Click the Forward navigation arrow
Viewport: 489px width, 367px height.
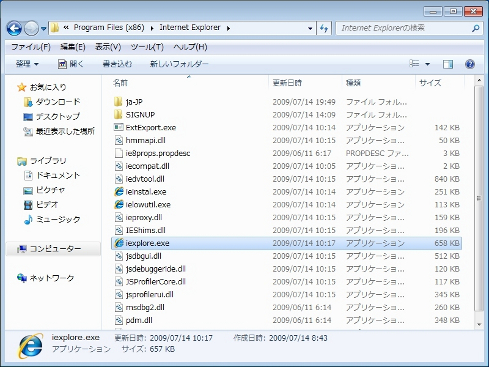point(32,29)
